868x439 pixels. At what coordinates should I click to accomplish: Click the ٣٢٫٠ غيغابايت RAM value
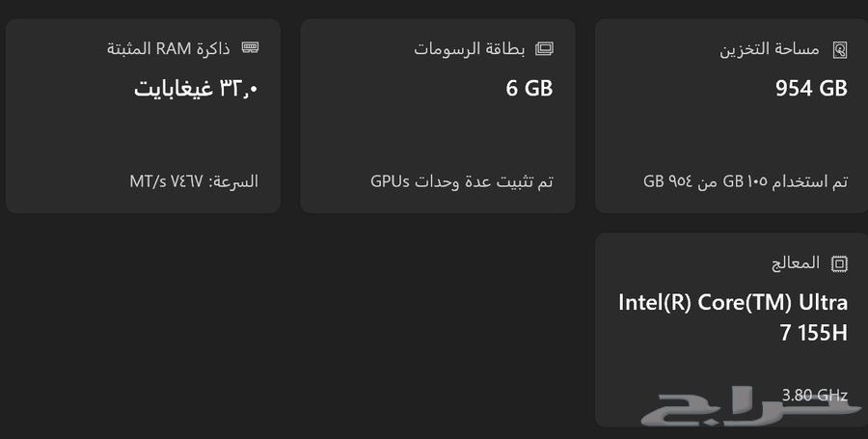[196, 89]
